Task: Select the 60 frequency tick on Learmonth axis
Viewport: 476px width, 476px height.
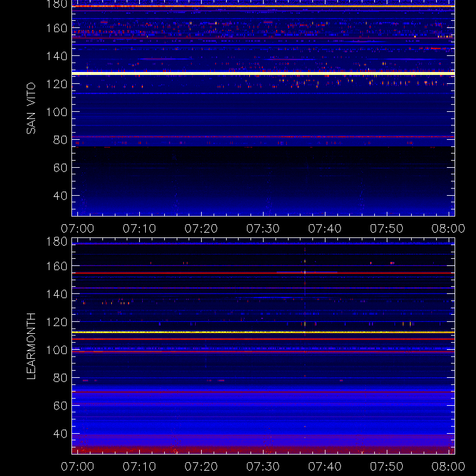Action: (x=61, y=406)
